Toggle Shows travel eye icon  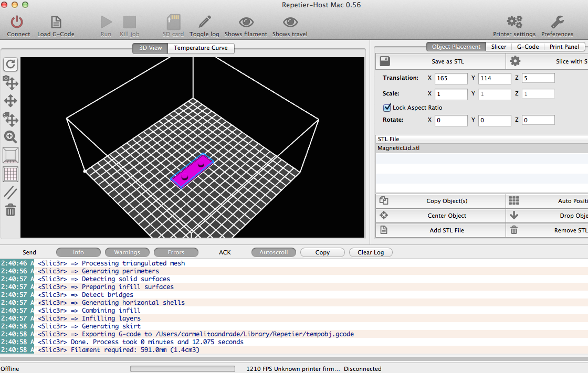[x=290, y=22]
